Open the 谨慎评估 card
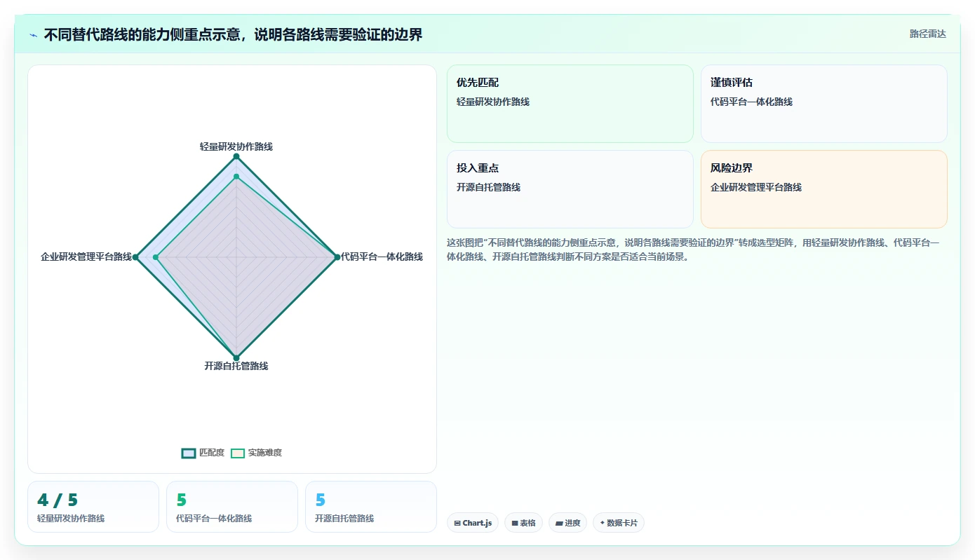975x560 pixels. click(x=823, y=104)
